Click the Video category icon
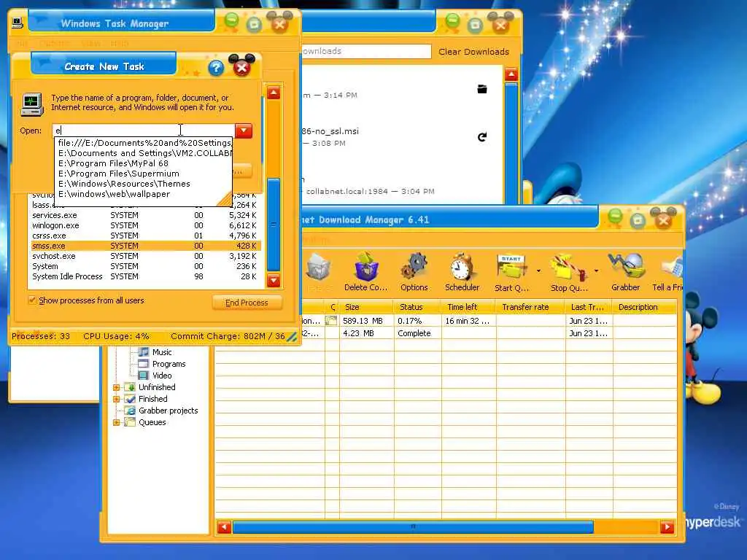747x560 pixels. (x=144, y=376)
